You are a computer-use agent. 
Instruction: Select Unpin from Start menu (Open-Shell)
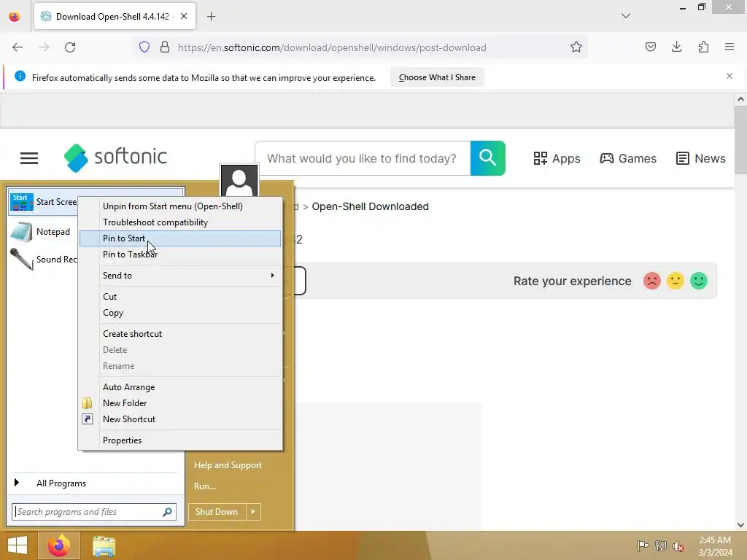click(x=181, y=206)
